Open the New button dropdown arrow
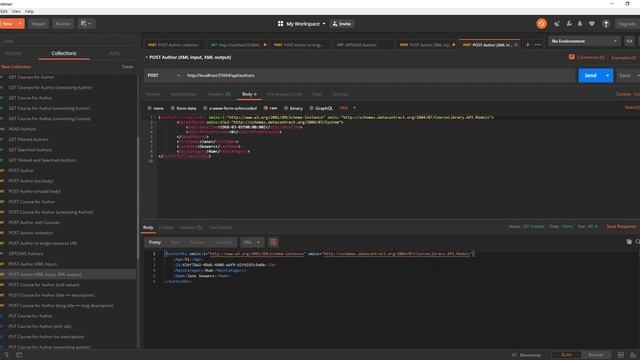The image size is (640, 360). [20, 24]
